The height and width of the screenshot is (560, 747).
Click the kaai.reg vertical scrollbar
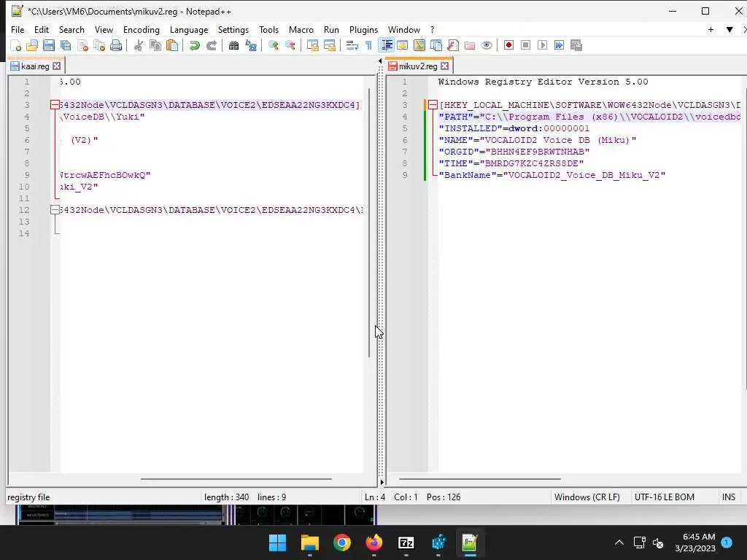pos(369,223)
